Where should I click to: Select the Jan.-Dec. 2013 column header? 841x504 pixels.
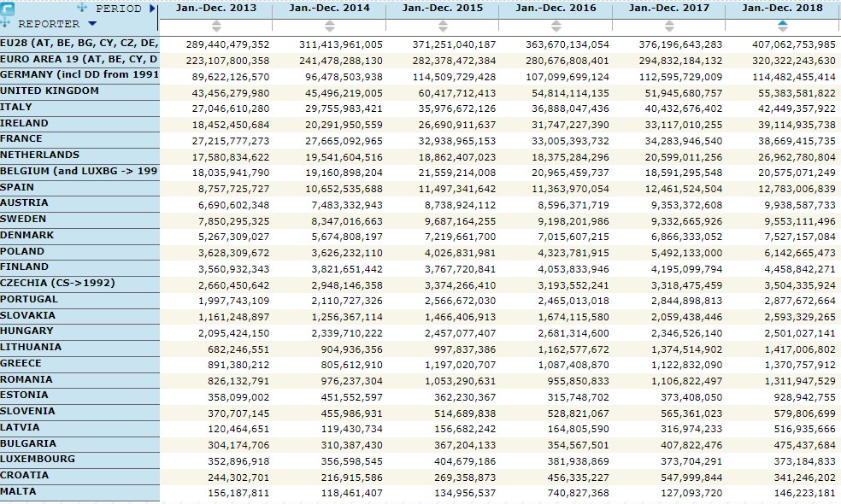point(215,9)
